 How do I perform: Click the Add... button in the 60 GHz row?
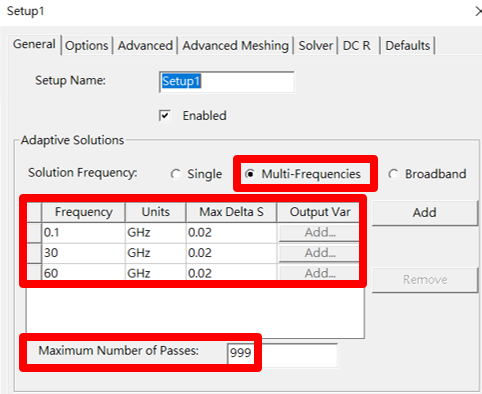tap(319, 273)
